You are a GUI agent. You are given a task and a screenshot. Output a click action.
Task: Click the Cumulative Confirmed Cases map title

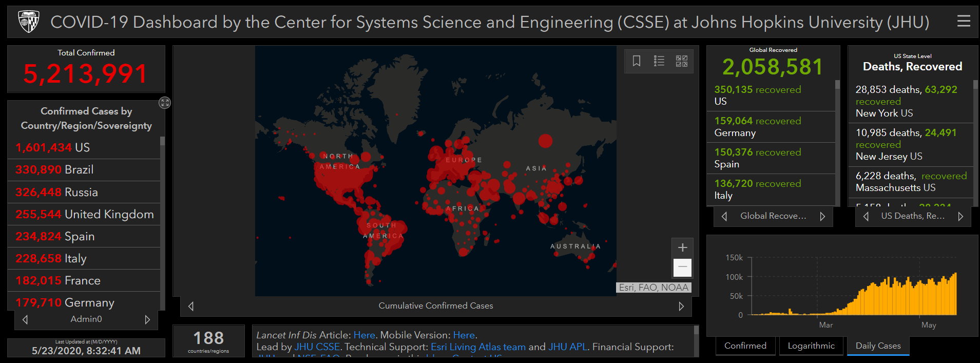point(436,306)
